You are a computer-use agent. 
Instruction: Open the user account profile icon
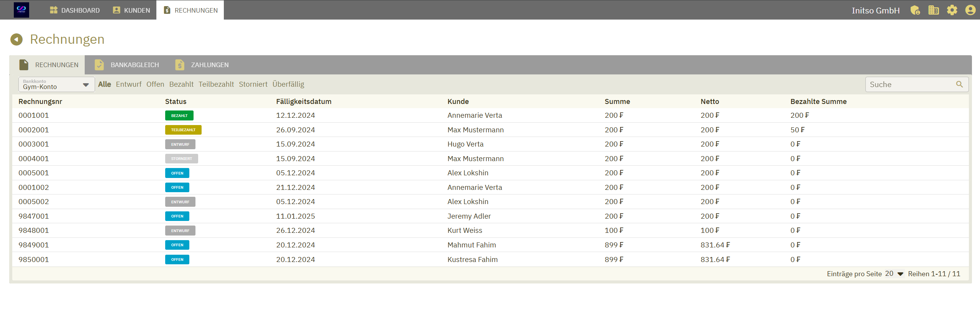tap(970, 10)
